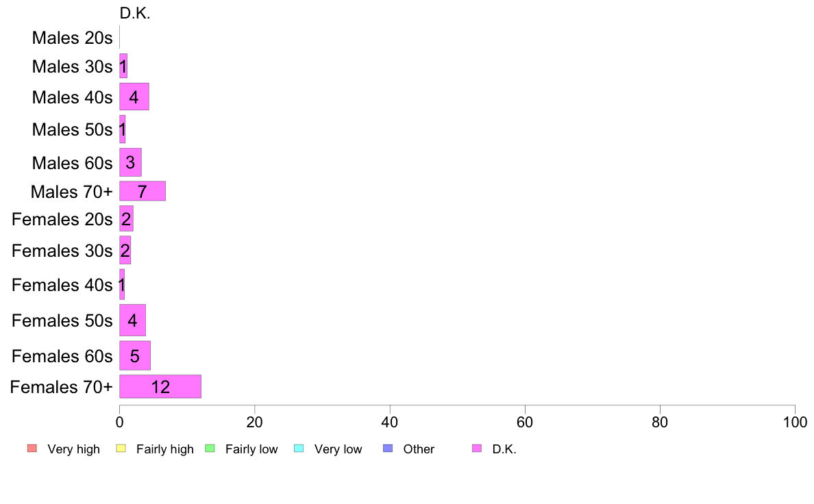
Task: Click the Very low legend text
Action: 338,449
